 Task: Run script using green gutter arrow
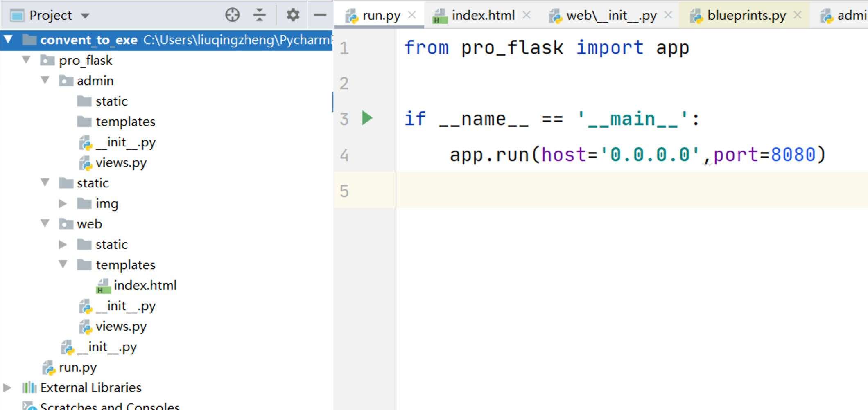point(367,118)
